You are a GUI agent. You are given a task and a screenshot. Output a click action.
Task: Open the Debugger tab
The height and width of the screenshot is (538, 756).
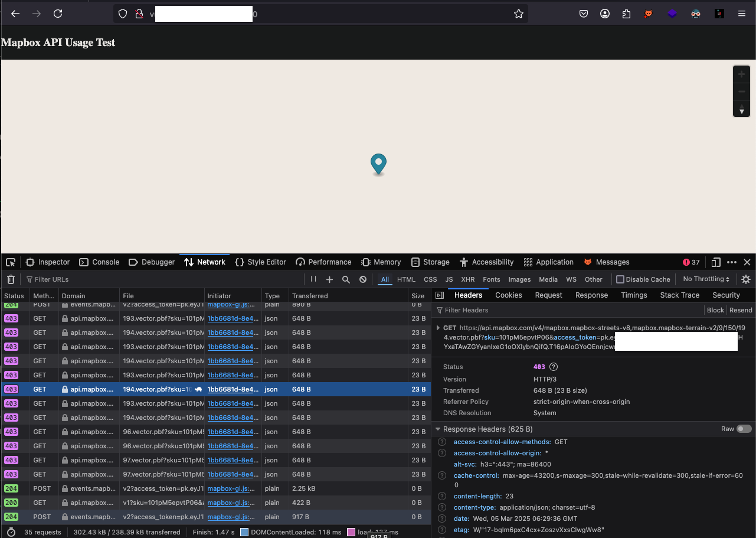click(x=152, y=262)
